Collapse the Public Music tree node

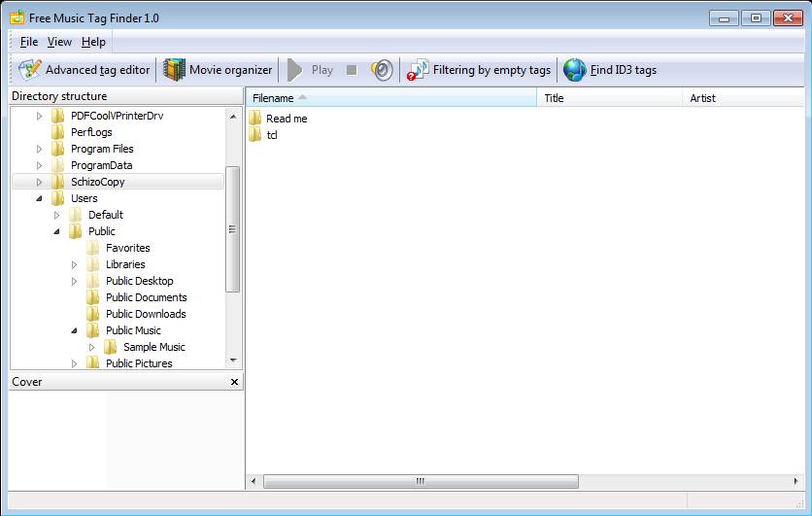(75, 330)
